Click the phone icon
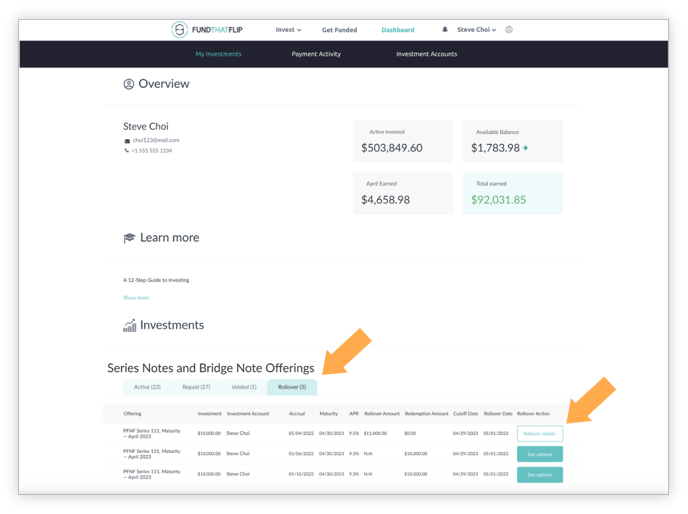 tap(127, 151)
